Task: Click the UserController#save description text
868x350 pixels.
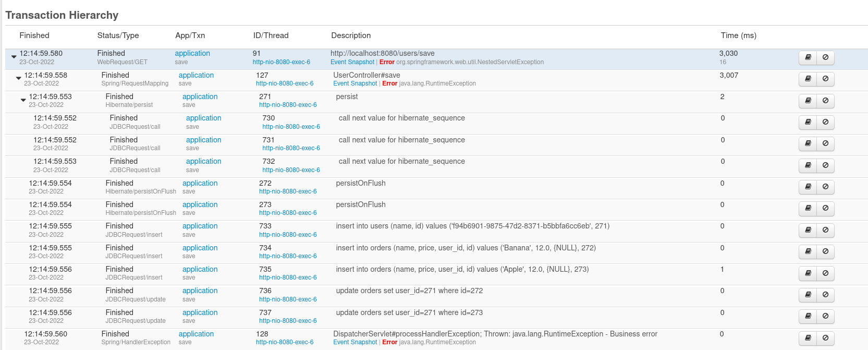Action: [367, 75]
